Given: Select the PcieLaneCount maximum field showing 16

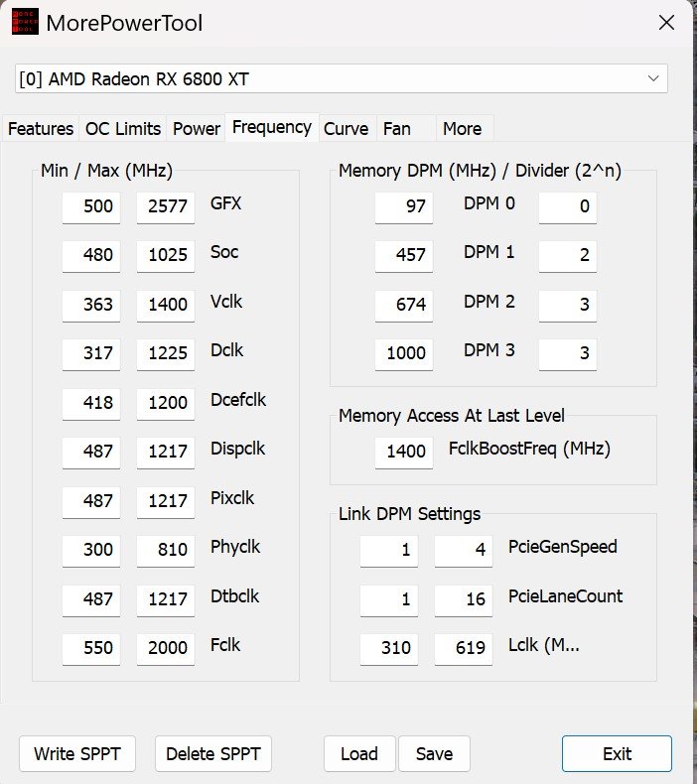Looking at the screenshot, I should click(x=464, y=600).
